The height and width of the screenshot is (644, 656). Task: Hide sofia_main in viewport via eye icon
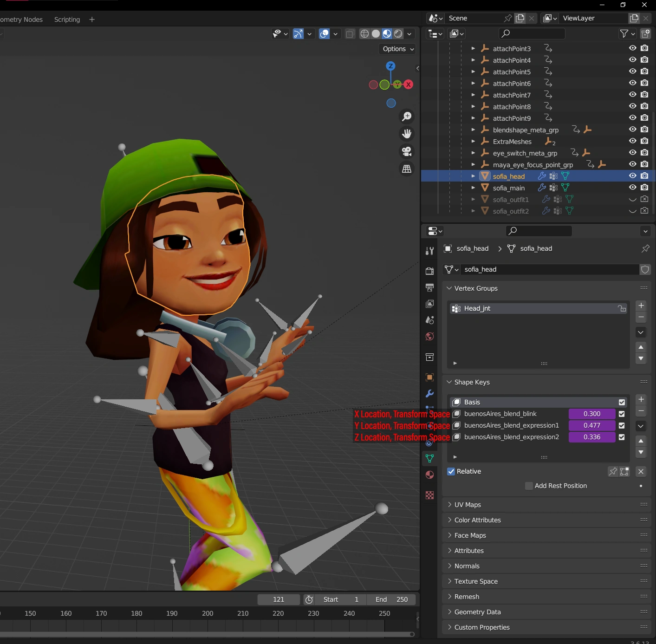(632, 188)
